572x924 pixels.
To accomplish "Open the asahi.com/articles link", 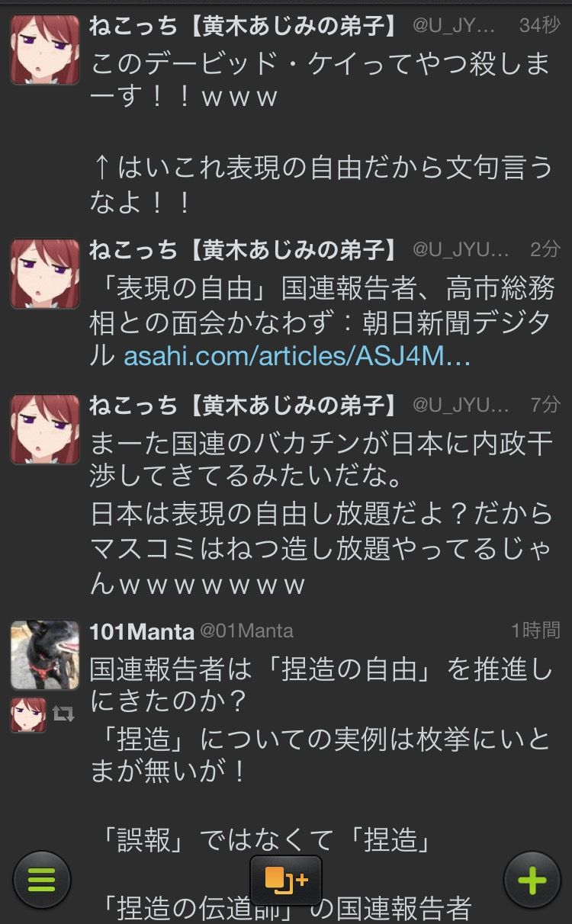I will pyautogui.click(x=297, y=356).
